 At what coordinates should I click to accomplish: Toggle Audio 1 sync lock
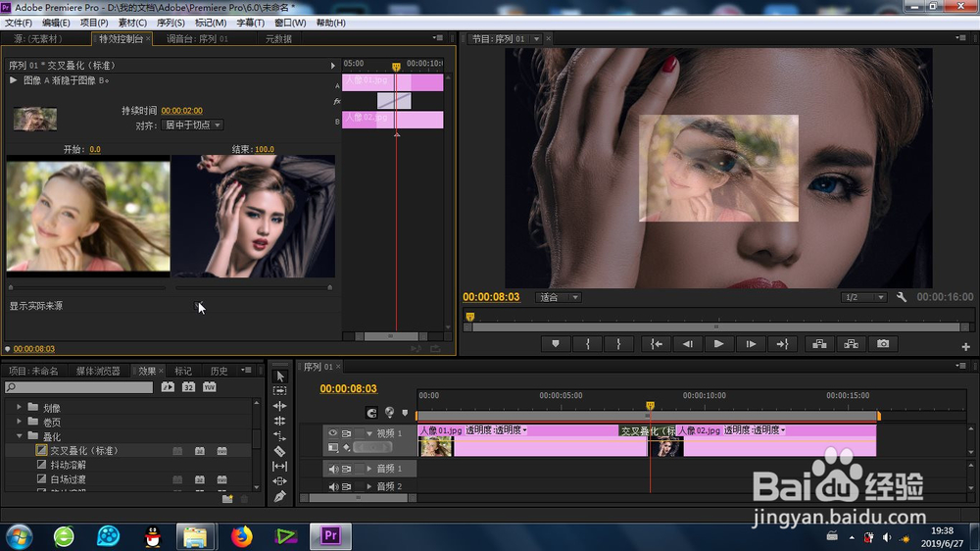(346, 469)
